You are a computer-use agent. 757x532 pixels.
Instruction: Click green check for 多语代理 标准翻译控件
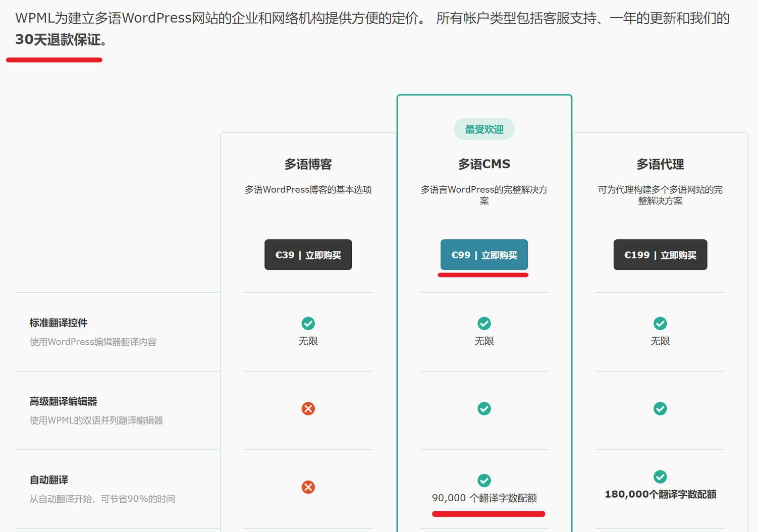pyautogui.click(x=660, y=323)
